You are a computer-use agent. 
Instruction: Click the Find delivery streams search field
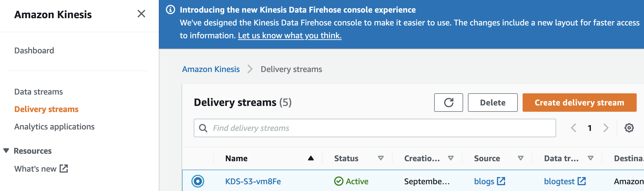point(375,128)
